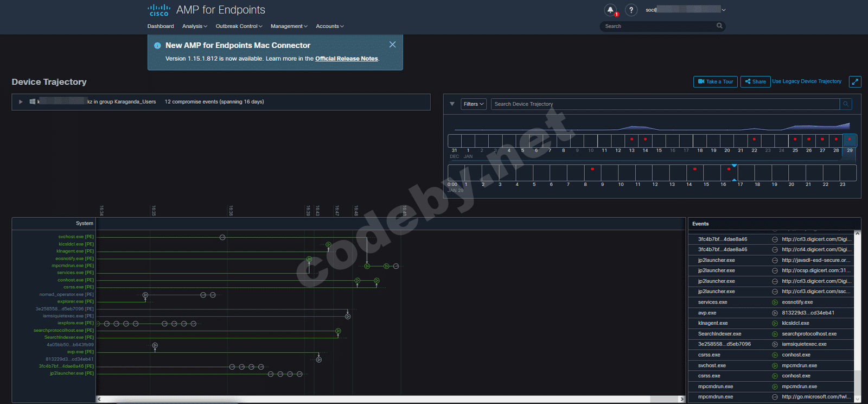Select the hour 8 slot on the hourly timeline

[592, 173]
